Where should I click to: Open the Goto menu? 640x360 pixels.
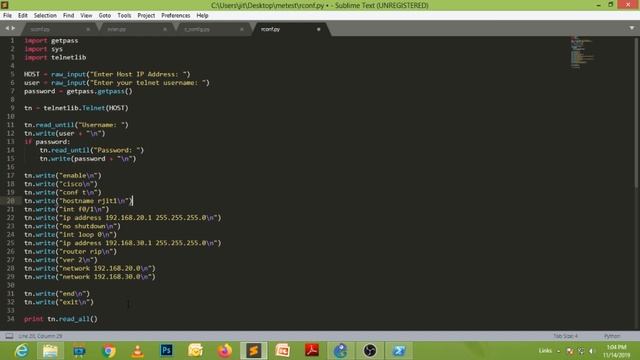coord(104,16)
